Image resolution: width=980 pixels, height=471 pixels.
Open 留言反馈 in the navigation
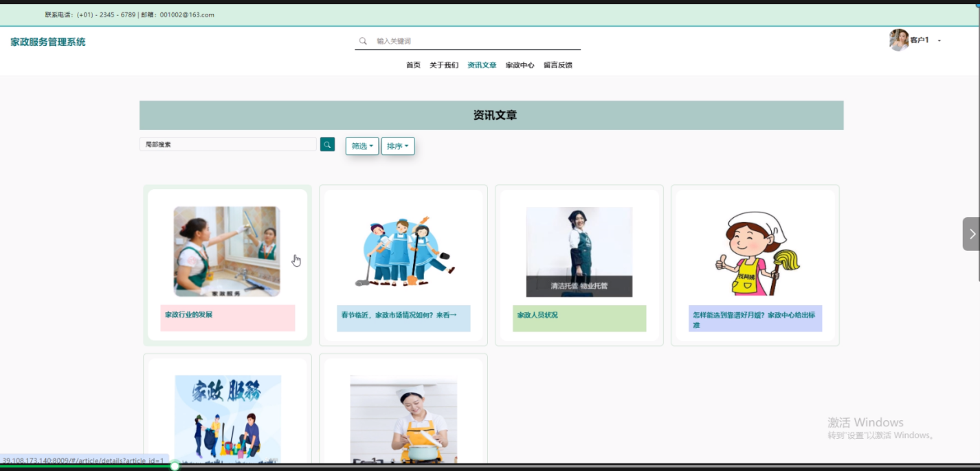557,65
